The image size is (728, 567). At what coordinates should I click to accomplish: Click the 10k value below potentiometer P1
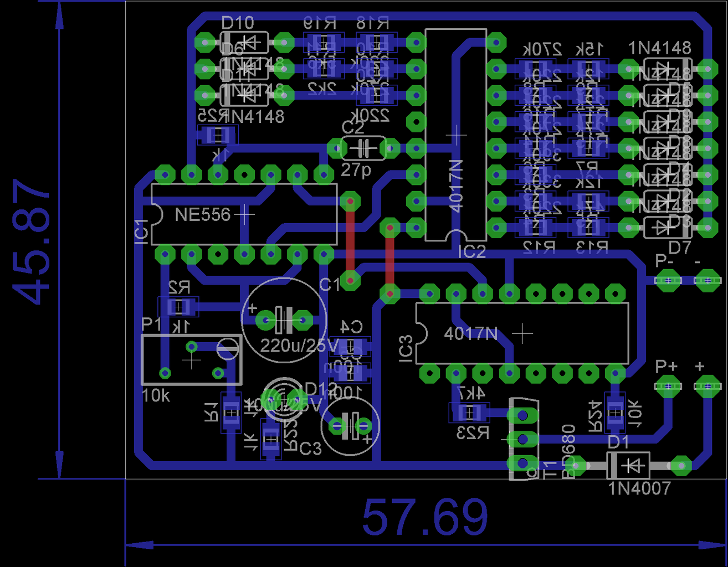point(156,396)
